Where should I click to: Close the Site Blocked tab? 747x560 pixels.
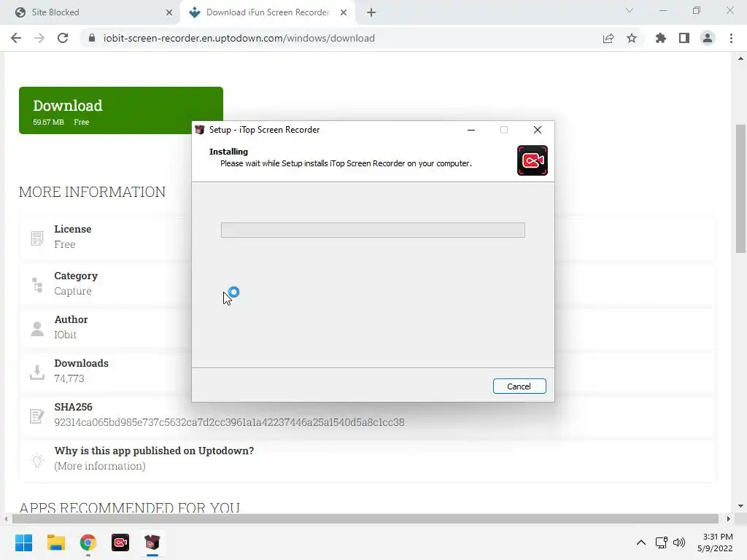(169, 12)
